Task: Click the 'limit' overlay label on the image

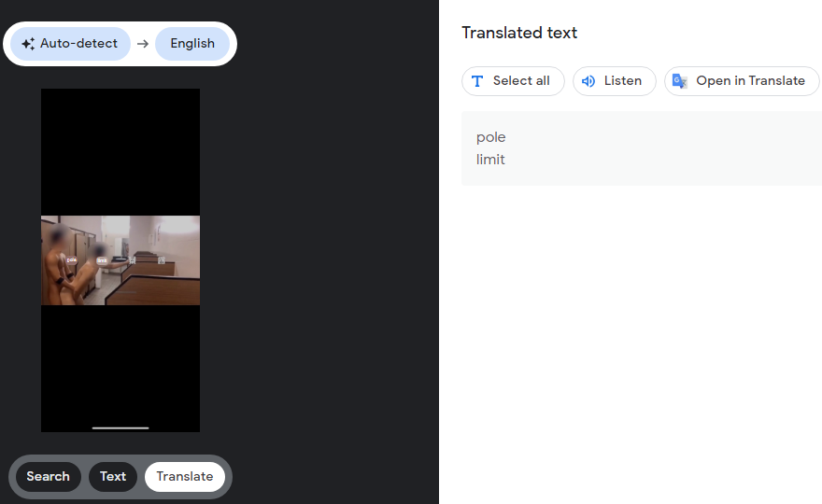Action: [102, 247]
